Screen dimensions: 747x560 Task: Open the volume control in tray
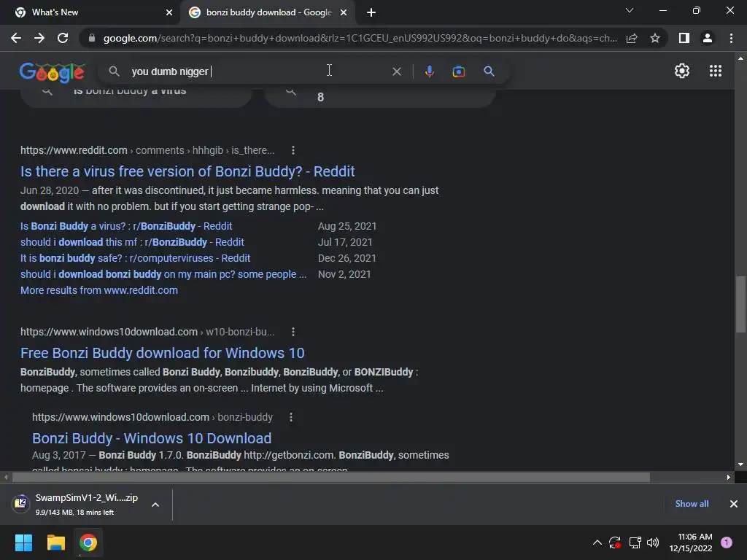point(653,542)
